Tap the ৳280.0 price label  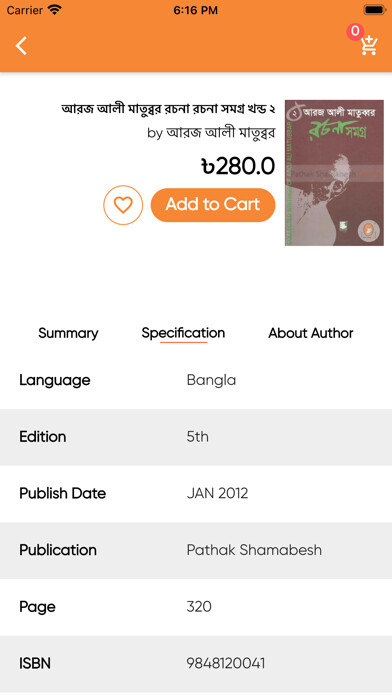238,166
